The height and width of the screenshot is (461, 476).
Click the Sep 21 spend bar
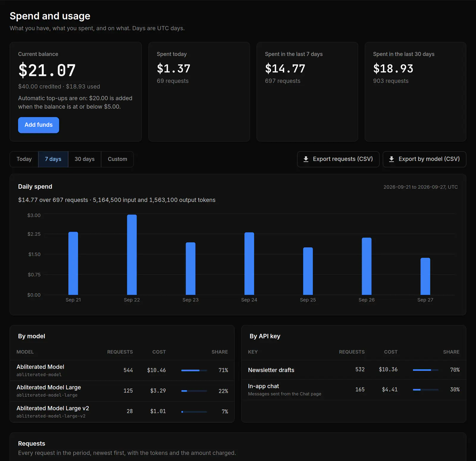[73, 263]
